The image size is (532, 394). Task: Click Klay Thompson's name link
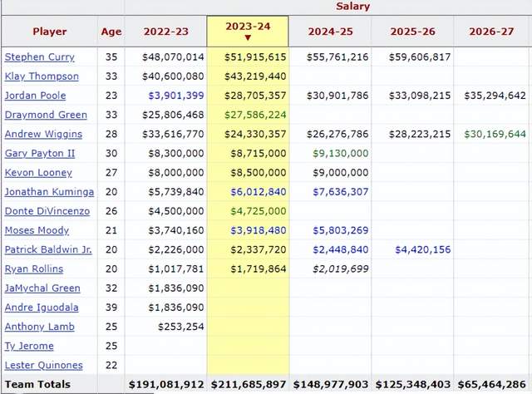pos(42,76)
